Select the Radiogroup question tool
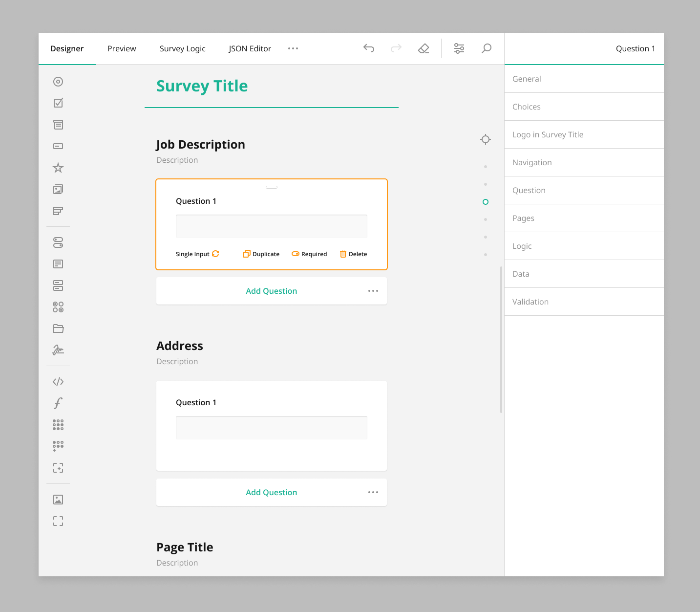This screenshot has width=700, height=612. 58,82
